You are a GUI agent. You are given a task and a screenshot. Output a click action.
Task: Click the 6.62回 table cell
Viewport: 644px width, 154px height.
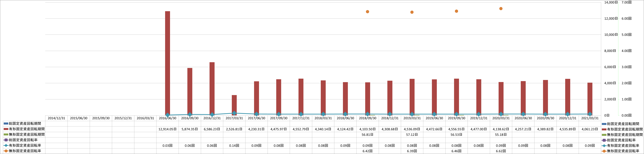(x=501, y=151)
